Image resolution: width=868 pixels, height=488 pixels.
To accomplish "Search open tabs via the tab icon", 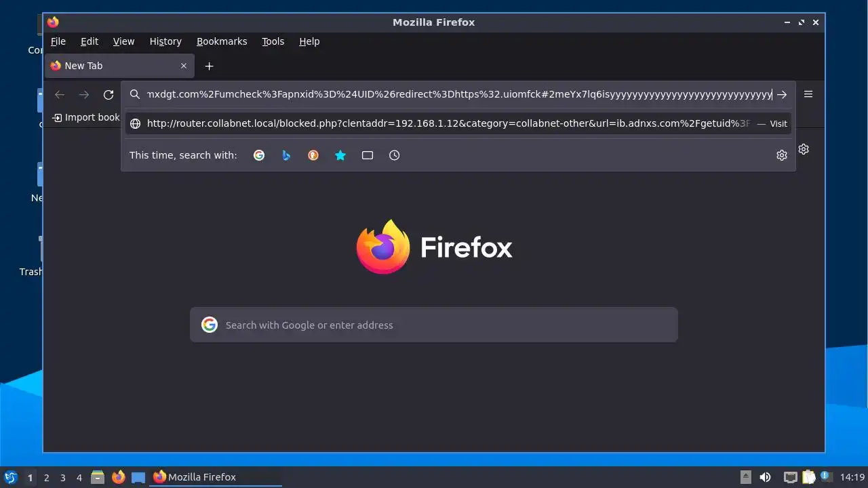I will [x=368, y=155].
